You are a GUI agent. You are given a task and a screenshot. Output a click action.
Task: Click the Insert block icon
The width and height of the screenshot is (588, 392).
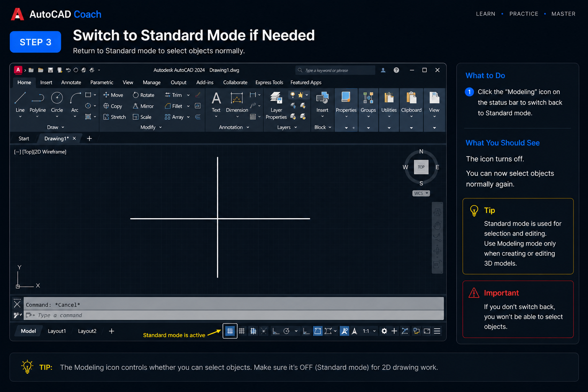click(x=322, y=102)
